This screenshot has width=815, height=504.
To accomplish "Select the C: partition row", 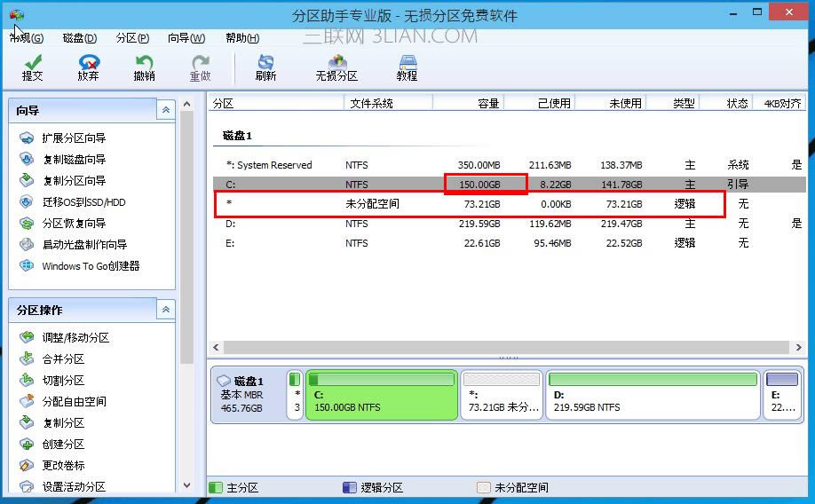I will (x=510, y=185).
